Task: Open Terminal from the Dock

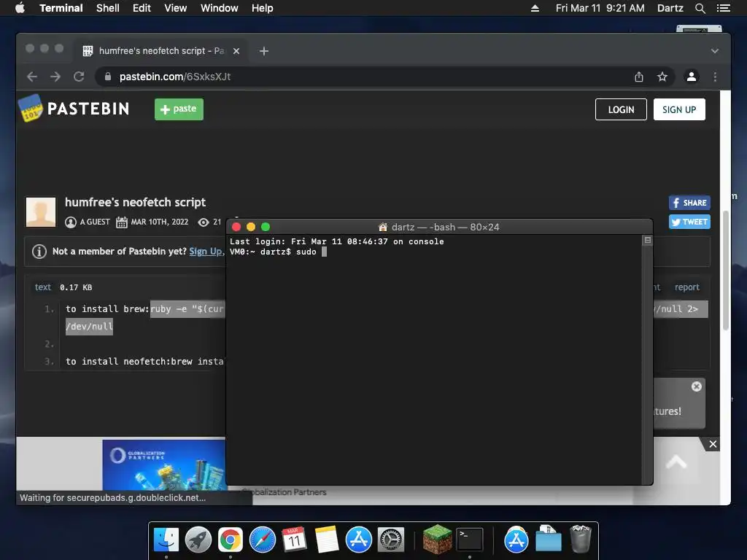Action: 470,540
